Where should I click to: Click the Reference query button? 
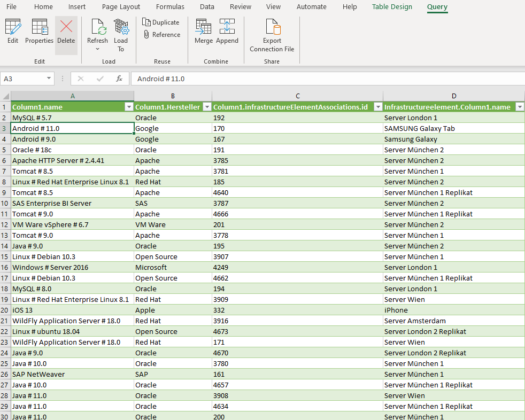(x=161, y=35)
